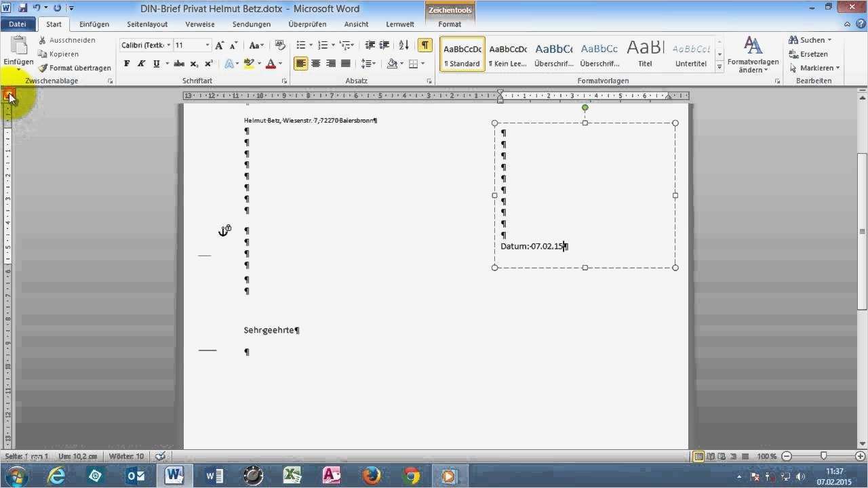This screenshot has width=868, height=488.
Task: Apply strikethrough formatting
Action: pos(180,63)
